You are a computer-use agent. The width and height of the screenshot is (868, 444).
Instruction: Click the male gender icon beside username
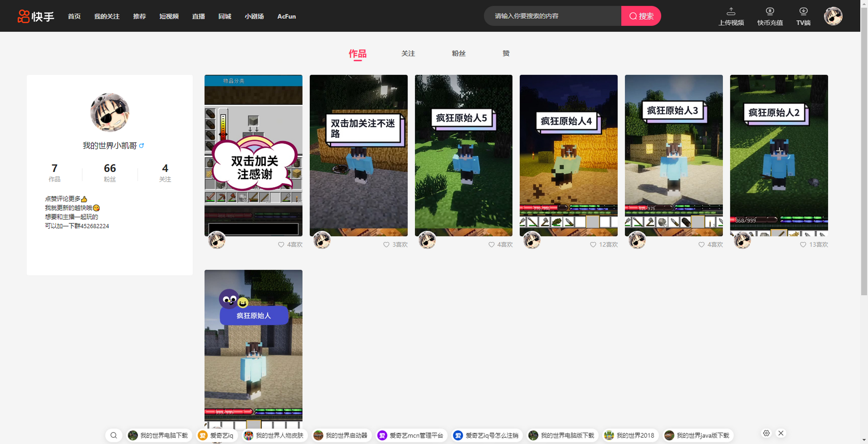point(141,145)
